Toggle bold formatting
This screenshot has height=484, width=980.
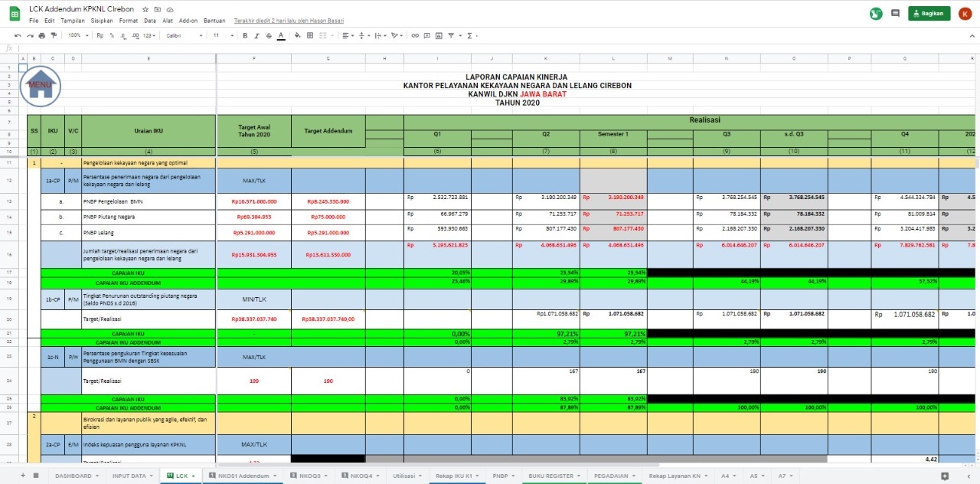245,35
